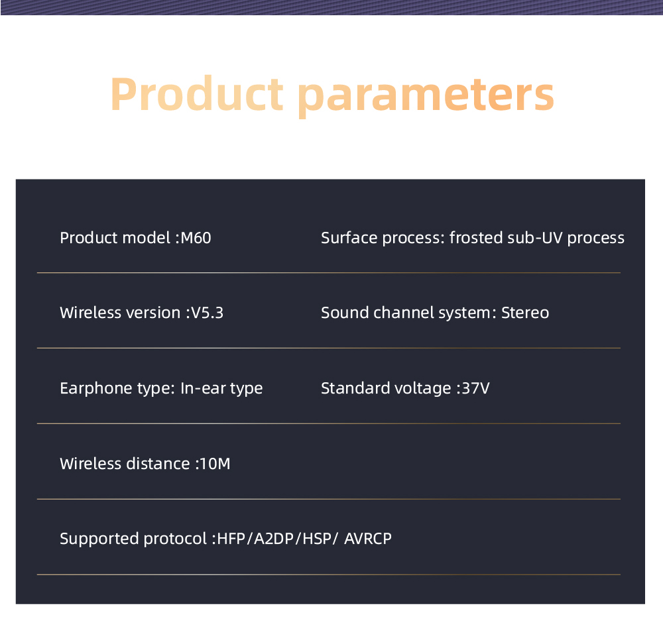Click the purple banner strip at top

(x=331, y=7)
